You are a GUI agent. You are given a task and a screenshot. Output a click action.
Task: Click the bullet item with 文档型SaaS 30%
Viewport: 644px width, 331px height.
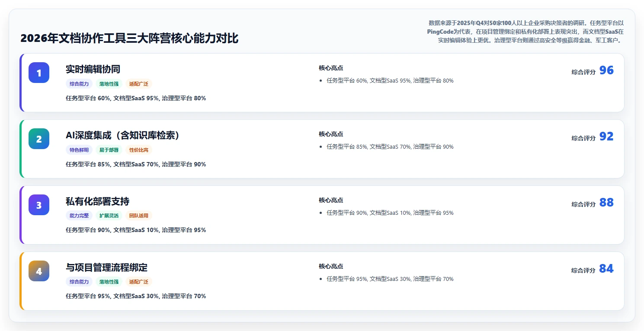[x=390, y=279]
